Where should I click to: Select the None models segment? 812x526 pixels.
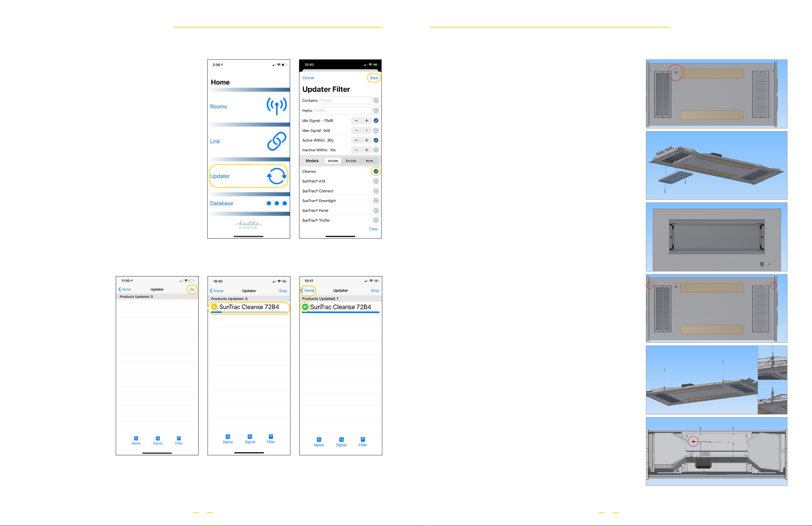pos(369,161)
